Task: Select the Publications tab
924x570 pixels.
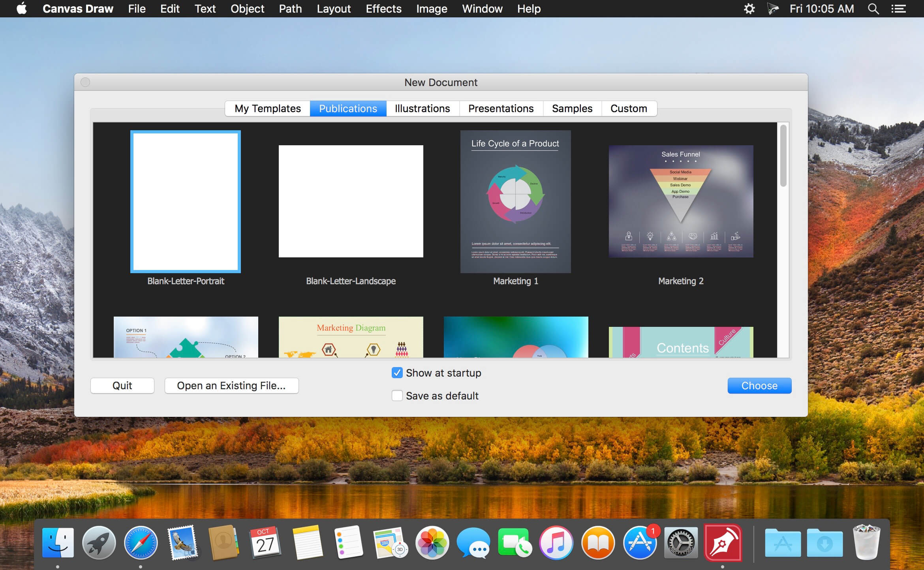Action: point(348,109)
